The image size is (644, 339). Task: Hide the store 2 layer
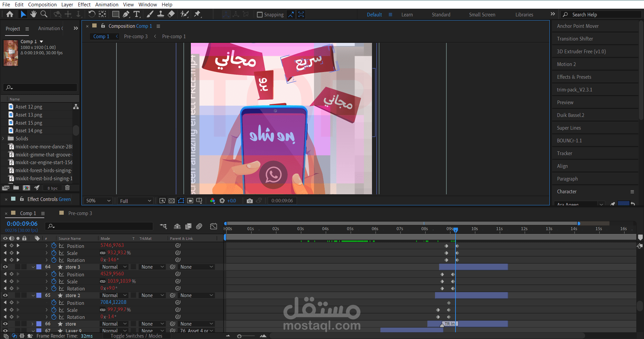5,295
